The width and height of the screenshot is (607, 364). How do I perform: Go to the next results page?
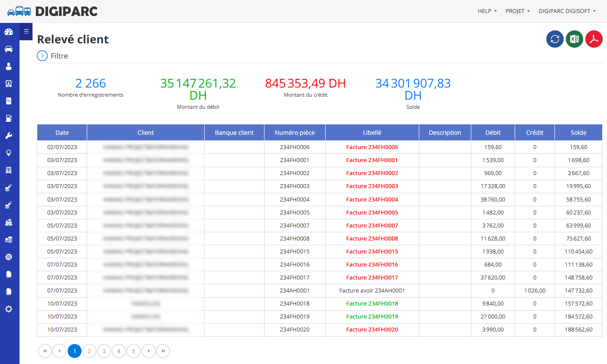pyautogui.click(x=148, y=351)
